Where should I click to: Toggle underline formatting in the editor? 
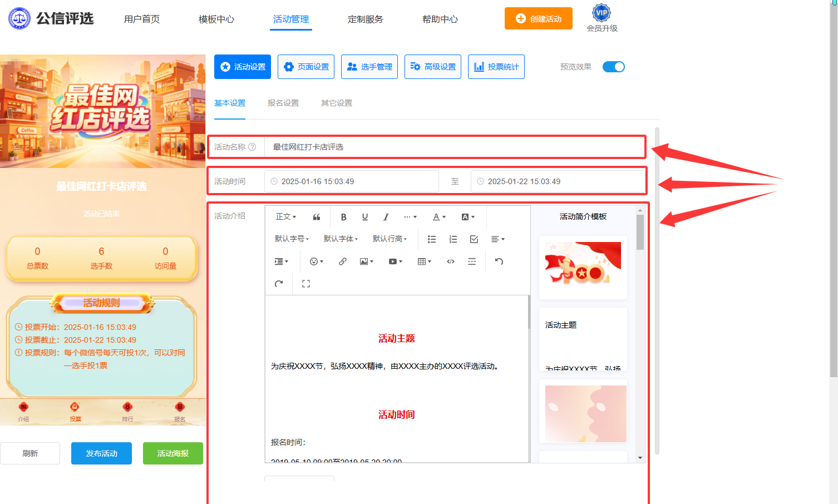[365, 217]
